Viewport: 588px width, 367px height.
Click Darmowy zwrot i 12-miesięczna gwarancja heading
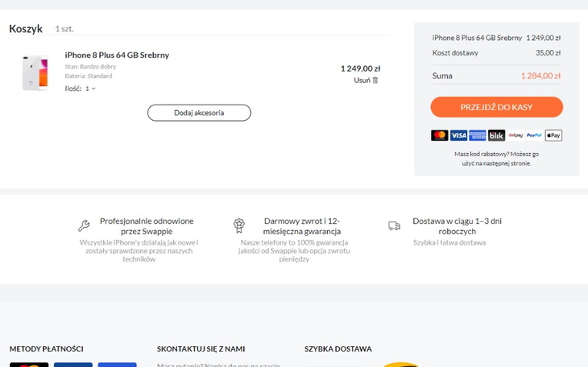click(302, 226)
